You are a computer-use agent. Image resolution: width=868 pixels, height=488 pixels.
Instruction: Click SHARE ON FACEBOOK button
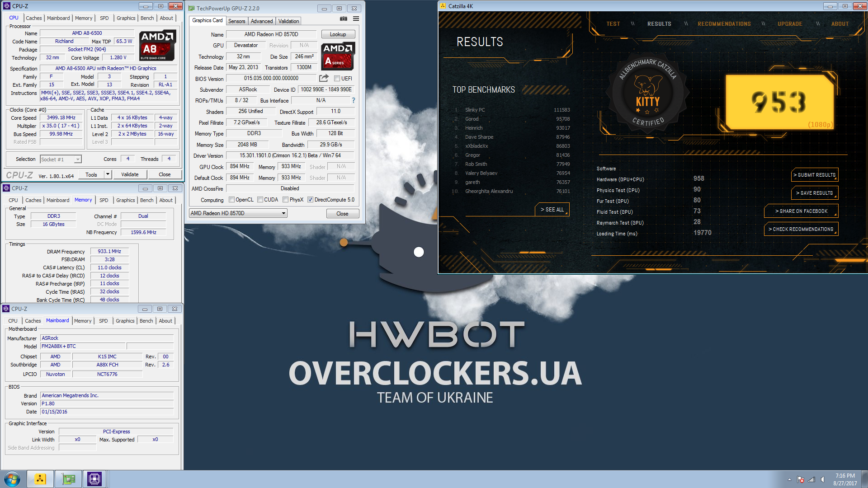click(801, 211)
